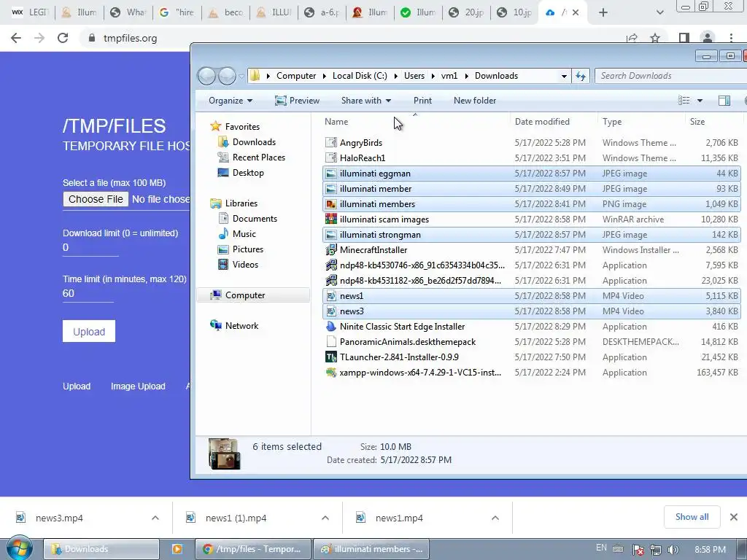Click the Downloads breadcrumb in address bar
The height and width of the screenshot is (560, 747).
coord(496,76)
